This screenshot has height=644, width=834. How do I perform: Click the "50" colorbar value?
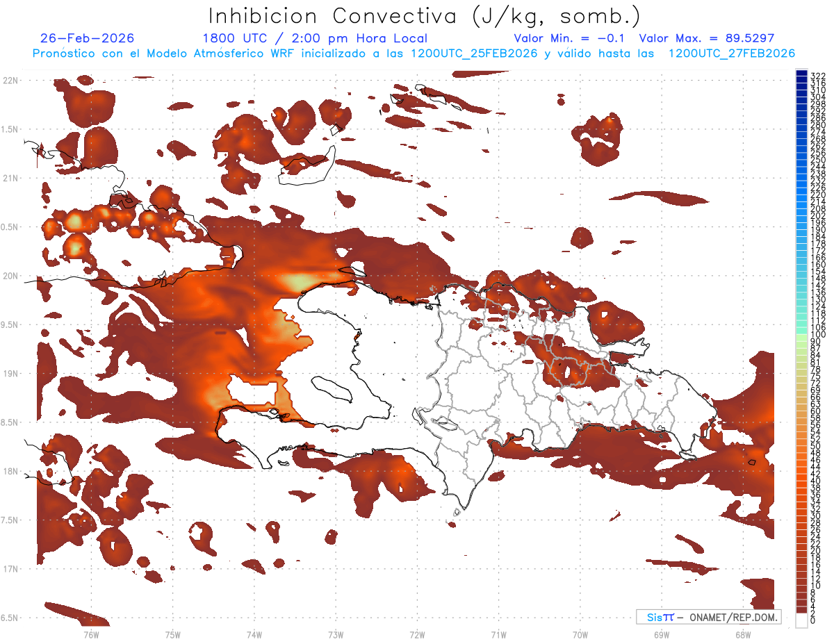(816, 446)
